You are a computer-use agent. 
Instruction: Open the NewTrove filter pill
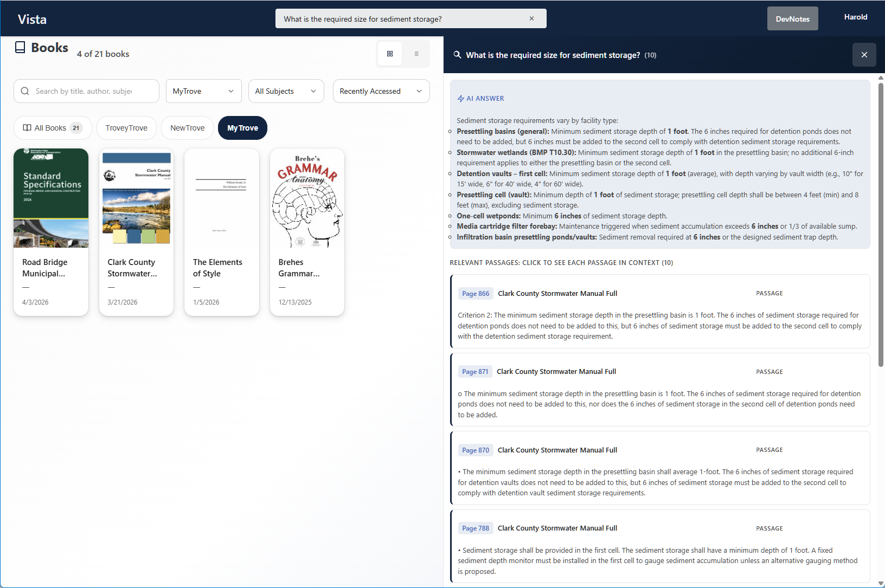tap(187, 128)
